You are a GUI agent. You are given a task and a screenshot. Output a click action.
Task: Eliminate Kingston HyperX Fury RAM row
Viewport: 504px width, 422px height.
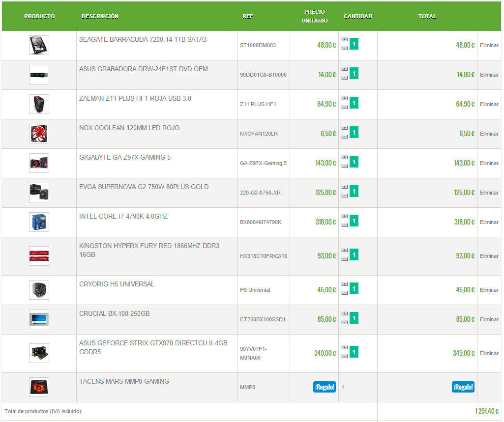pyautogui.click(x=489, y=256)
